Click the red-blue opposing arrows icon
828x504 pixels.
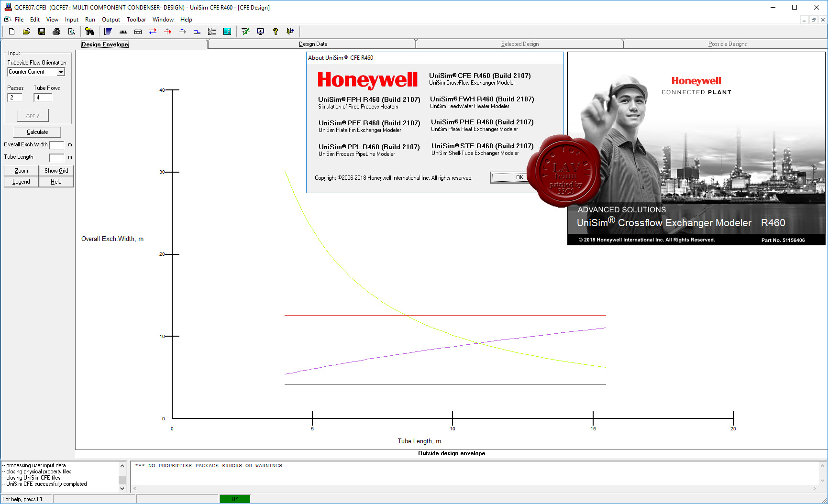click(x=153, y=32)
